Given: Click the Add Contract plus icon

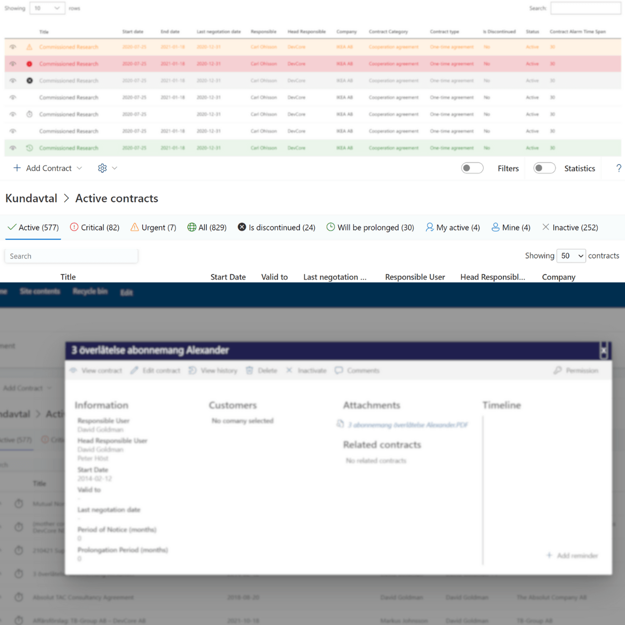Looking at the screenshot, I should [x=17, y=168].
